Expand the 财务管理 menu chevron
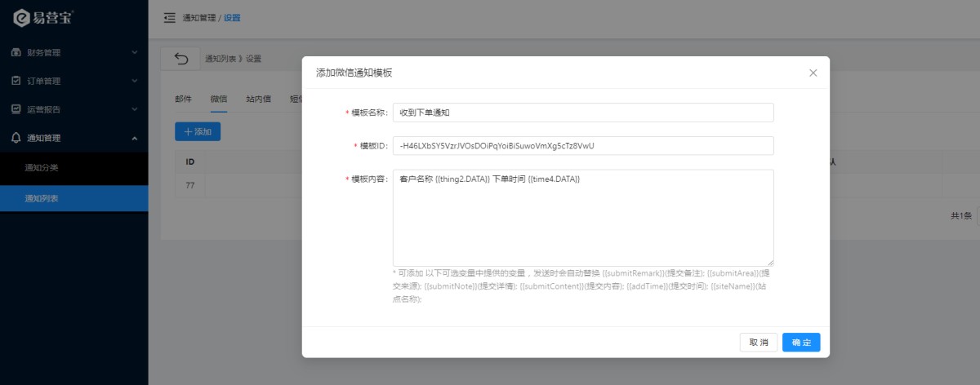The width and height of the screenshot is (980, 385). click(x=135, y=53)
